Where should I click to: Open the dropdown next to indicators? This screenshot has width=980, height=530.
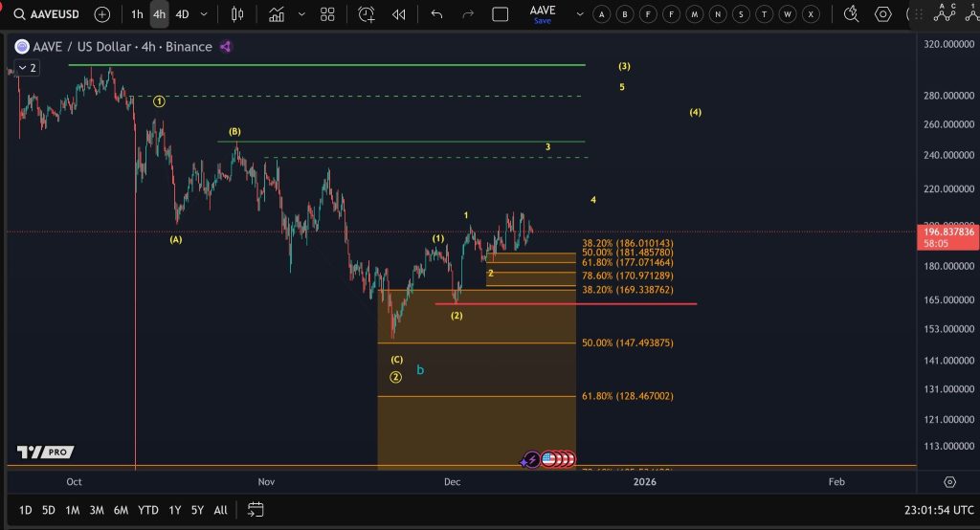tap(301, 14)
